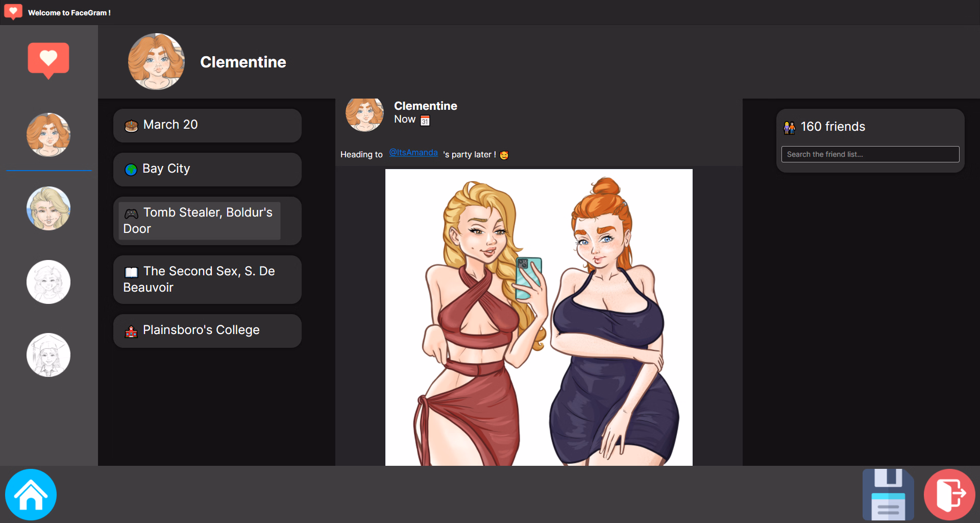The width and height of the screenshot is (980, 523).
Task: Select the graduate sketch avatar in sidebar
Action: pos(48,355)
